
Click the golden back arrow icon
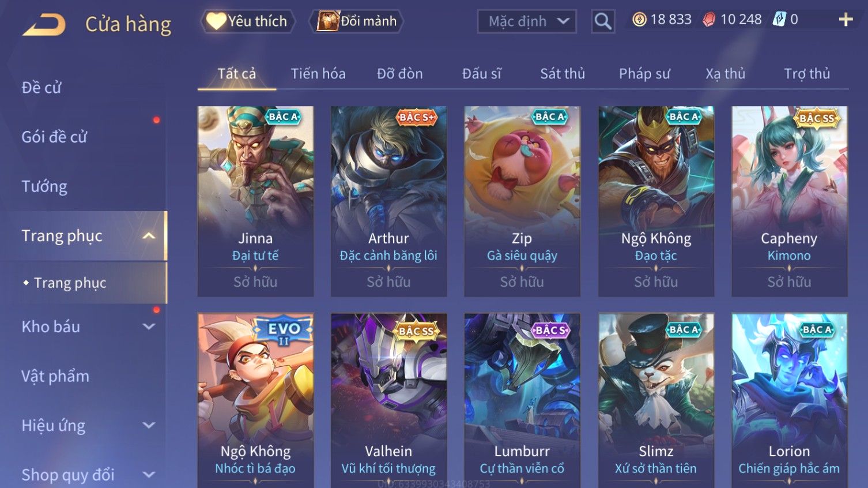coord(44,24)
